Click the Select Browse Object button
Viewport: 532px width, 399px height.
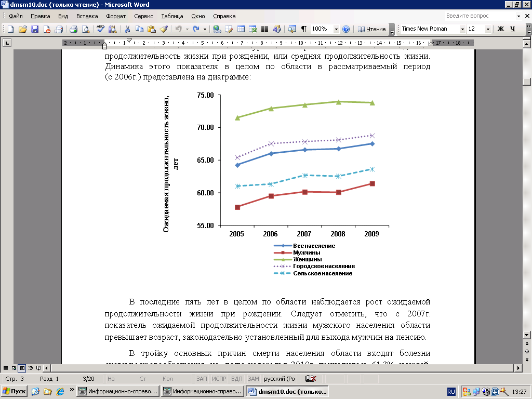pyautogui.click(x=527, y=352)
